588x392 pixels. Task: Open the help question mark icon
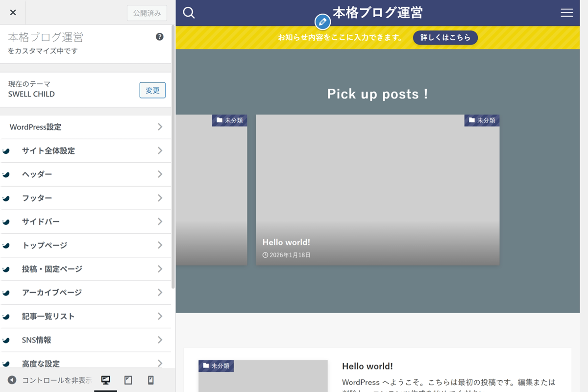tap(160, 37)
